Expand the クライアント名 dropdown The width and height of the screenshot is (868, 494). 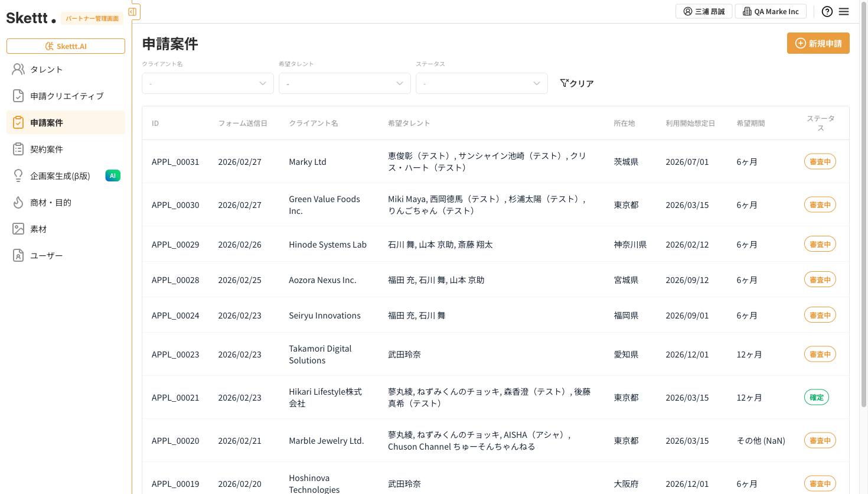click(x=207, y=83)
